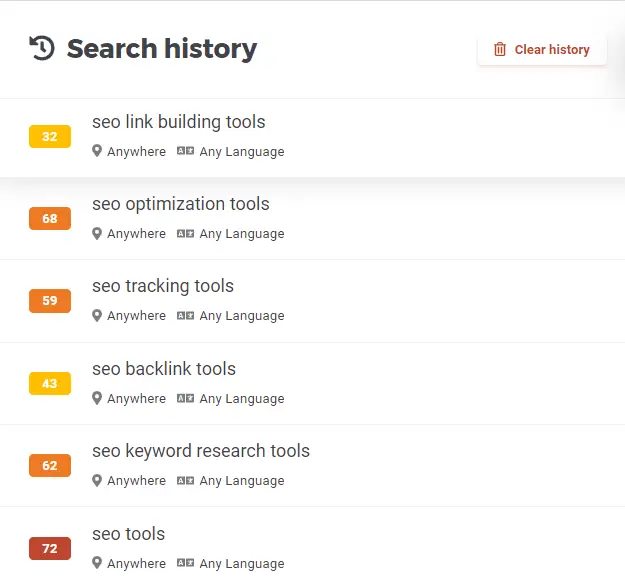Select 'seo tracking tools' from history
The width and height of the screenshot is (625, 588).
click(x=312, y=301)
